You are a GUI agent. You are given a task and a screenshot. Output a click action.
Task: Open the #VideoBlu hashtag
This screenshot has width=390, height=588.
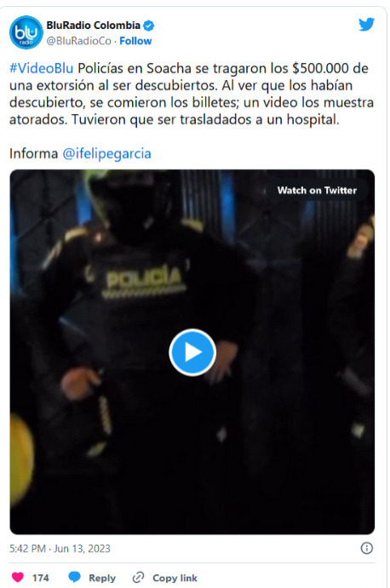41,68
